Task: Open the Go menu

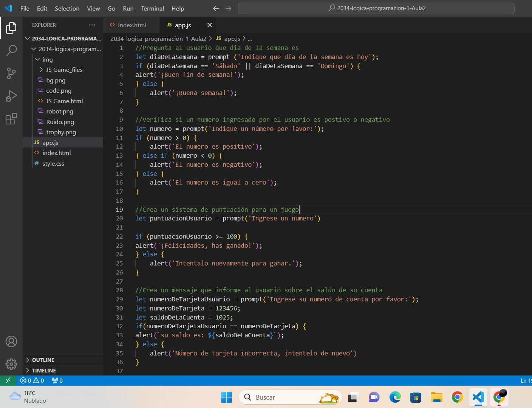Action: pos(111,8)
